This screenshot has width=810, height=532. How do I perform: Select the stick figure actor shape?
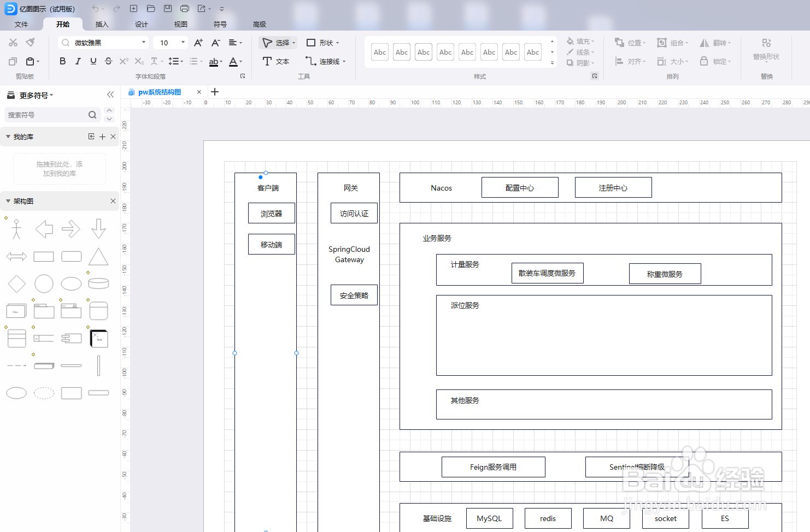point(16,229)
